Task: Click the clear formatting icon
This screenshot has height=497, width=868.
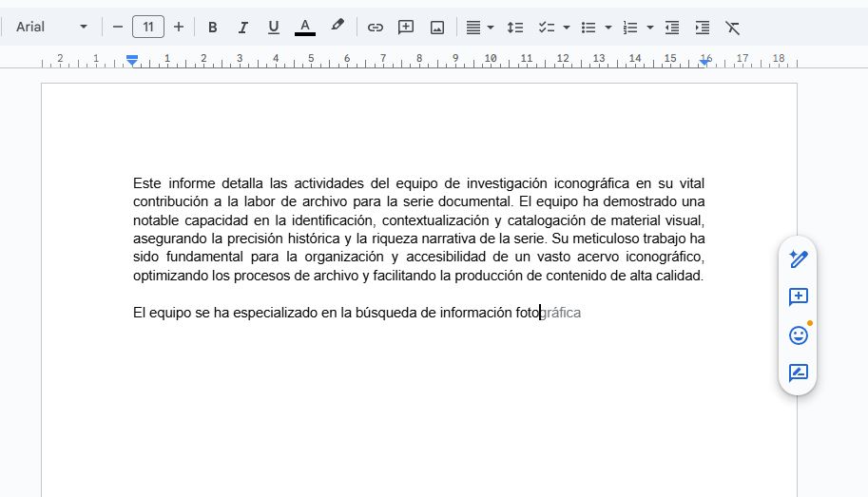Action: [x=733, y=28]
